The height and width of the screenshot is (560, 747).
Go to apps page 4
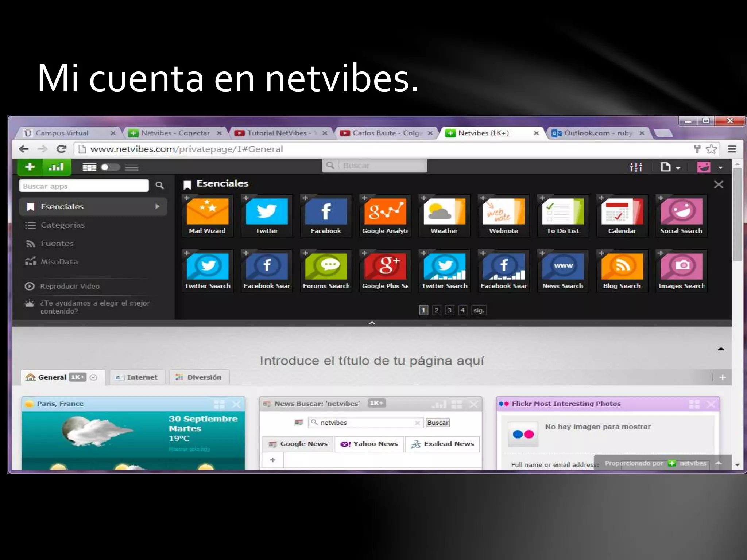coord(462,310)
